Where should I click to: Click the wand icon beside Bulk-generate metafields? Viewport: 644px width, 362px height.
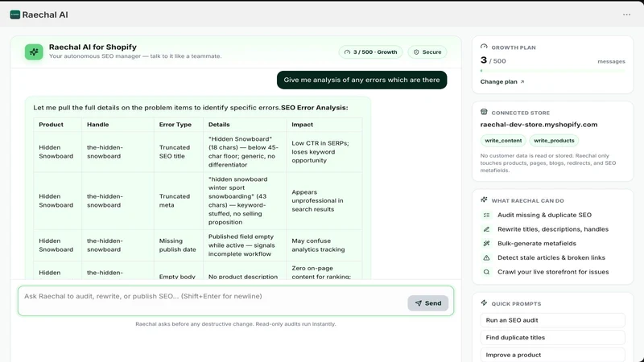point(486,244)
